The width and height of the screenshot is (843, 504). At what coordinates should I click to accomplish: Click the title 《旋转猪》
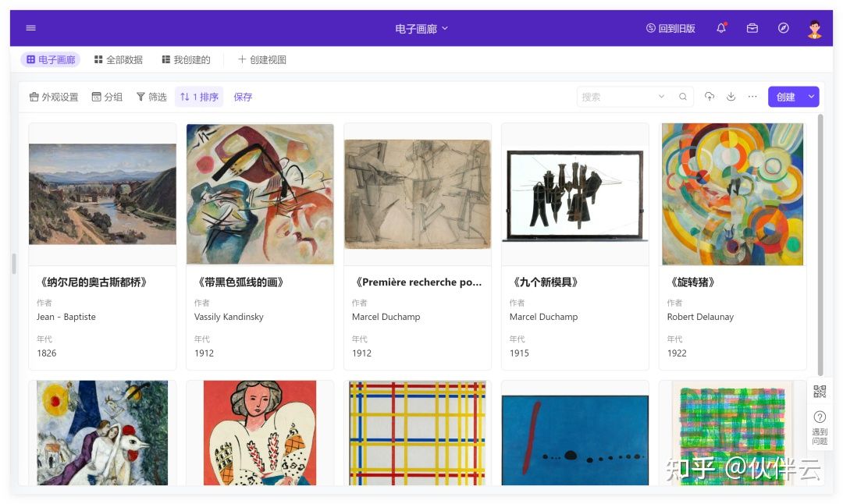pyautogui.click(x=693, y=282)
